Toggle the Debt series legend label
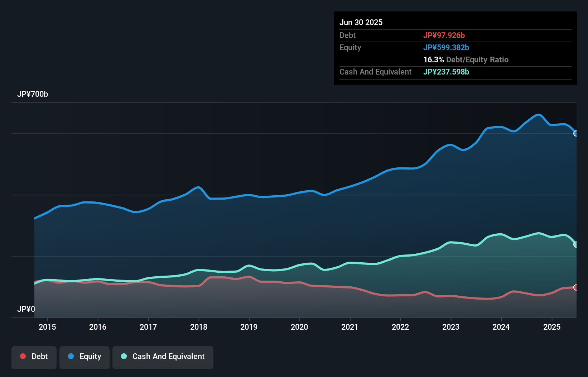Screen dimensions: 588x377 [39, 356]
